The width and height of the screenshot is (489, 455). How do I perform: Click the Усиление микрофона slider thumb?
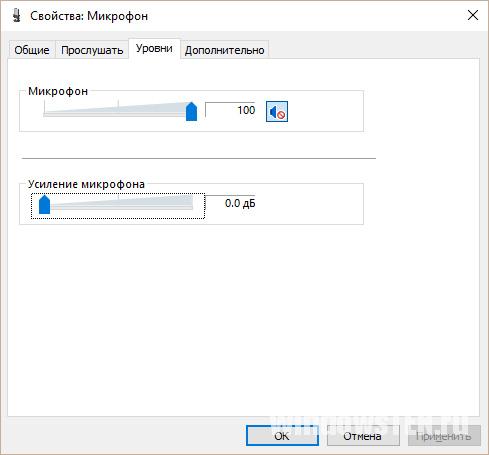[x=44, y=204]
